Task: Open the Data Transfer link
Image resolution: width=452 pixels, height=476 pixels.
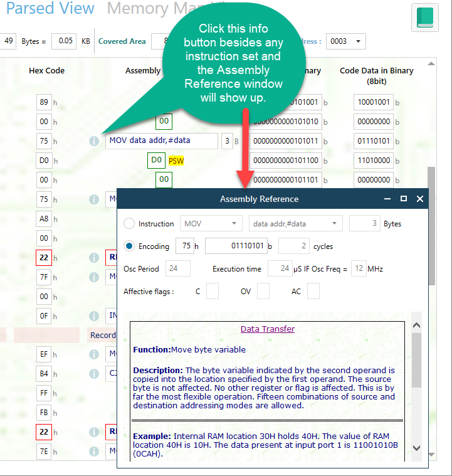Action: coord(268,329)
